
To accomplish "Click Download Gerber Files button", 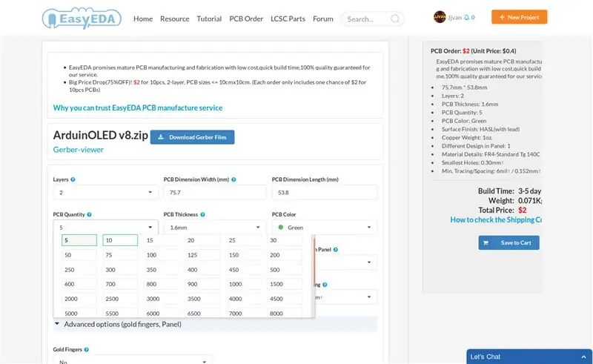I will coord(192,137).
